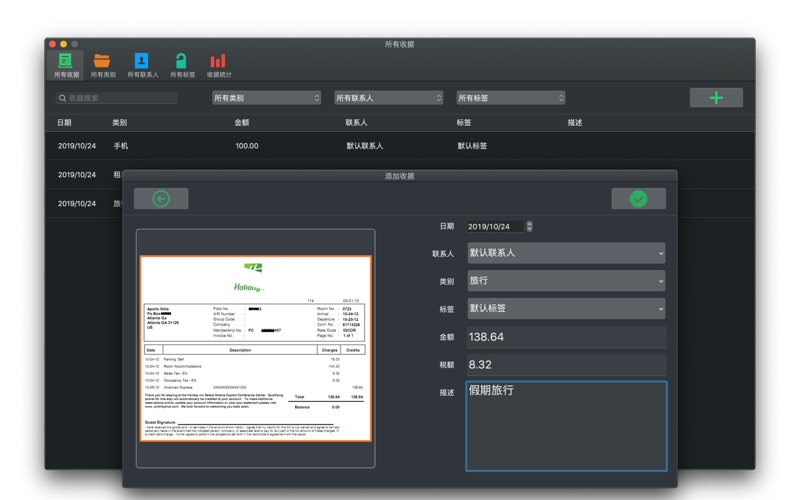Click the Holiday Inn receipt image preview
800x500 pixels.
256,348
